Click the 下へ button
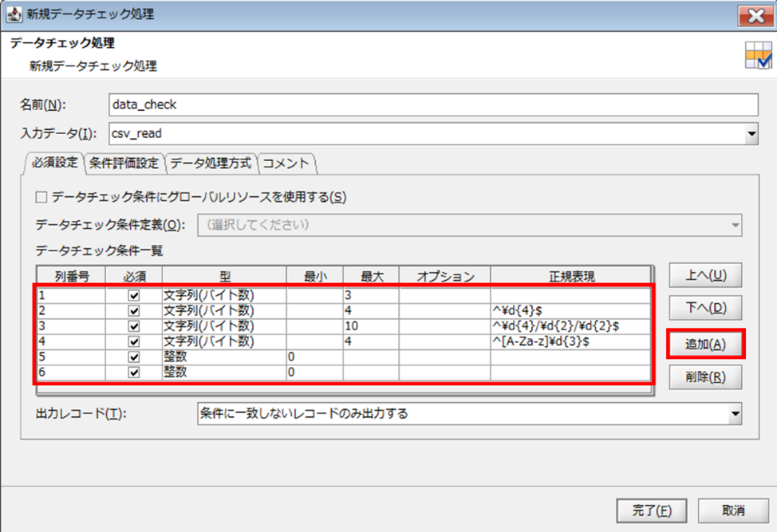This screenshot has height=532, width=777. pos(705,309)
